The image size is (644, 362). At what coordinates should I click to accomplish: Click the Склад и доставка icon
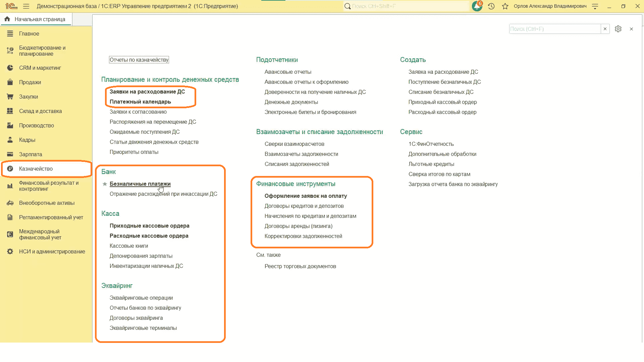[x=10, y=111]
